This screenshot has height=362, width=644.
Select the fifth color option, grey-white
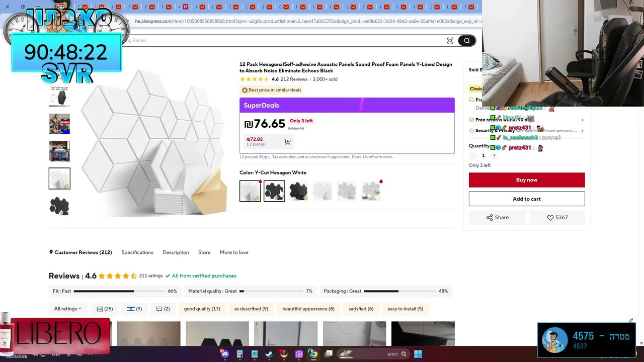[x=347, y=191]
